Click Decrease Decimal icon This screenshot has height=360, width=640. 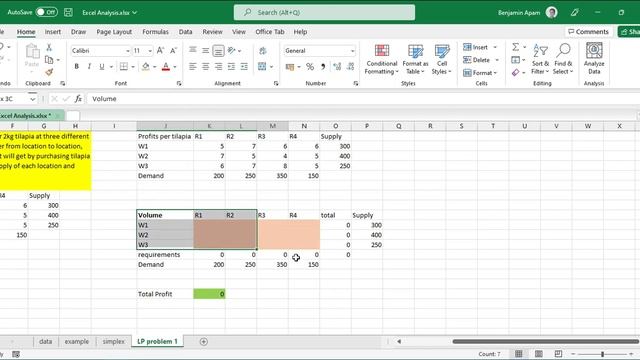tap(350, 67)
